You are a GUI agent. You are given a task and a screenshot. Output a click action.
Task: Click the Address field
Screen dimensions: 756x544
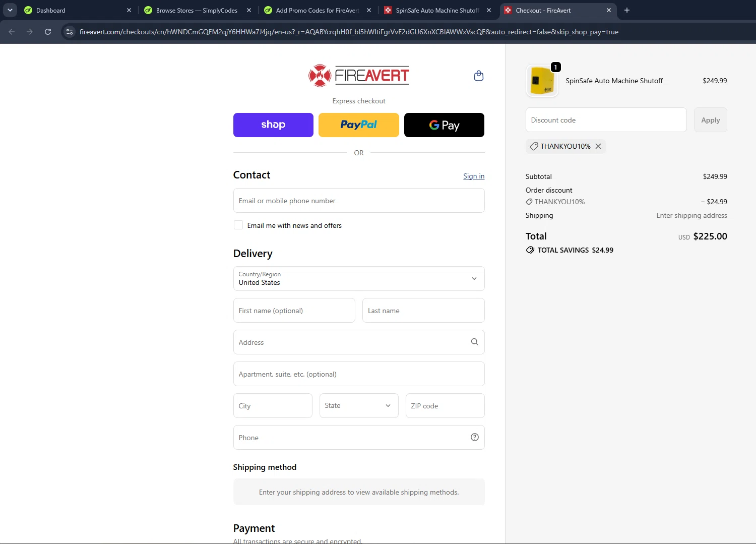[x=359, y=342]
